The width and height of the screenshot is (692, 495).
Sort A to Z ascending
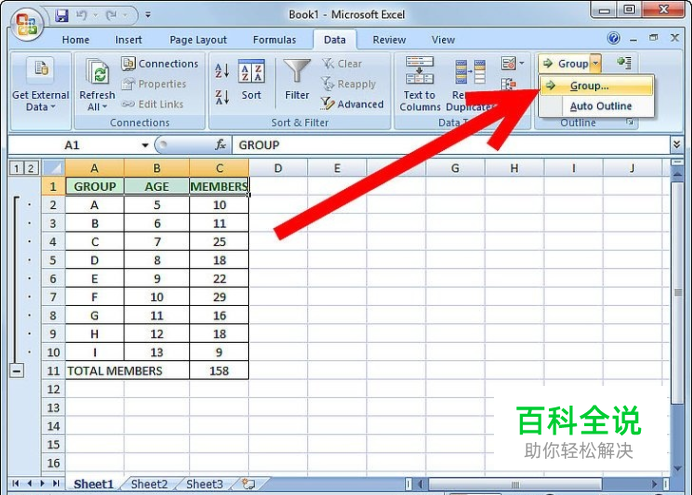[x=222, y=71]
